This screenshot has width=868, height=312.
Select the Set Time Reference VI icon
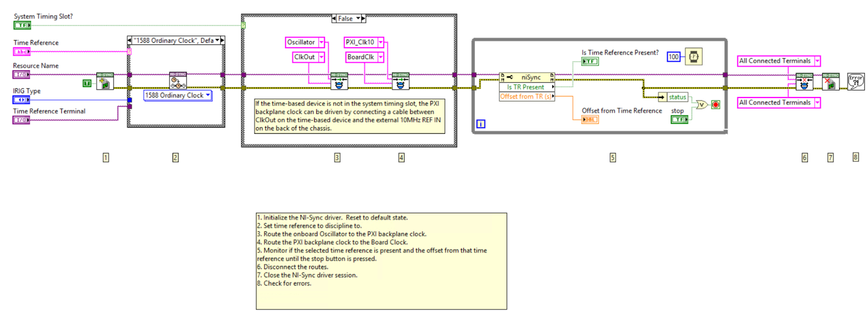coord(178,81)
